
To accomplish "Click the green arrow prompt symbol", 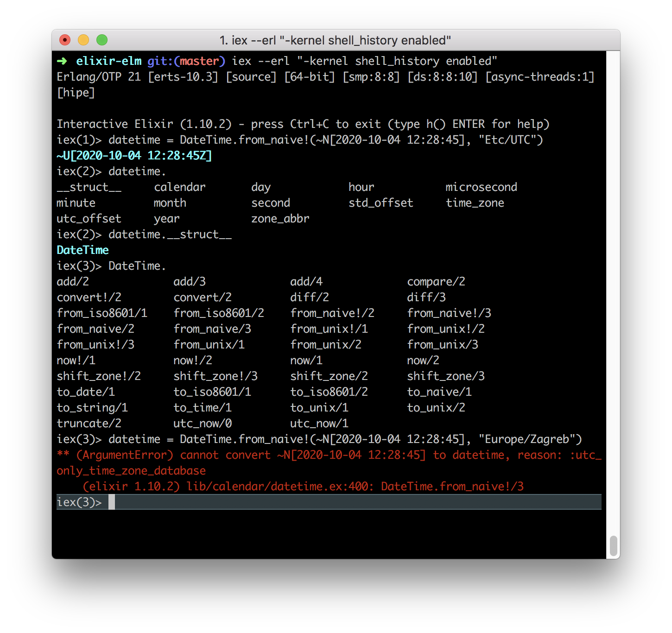I will (x=62, y=61).
